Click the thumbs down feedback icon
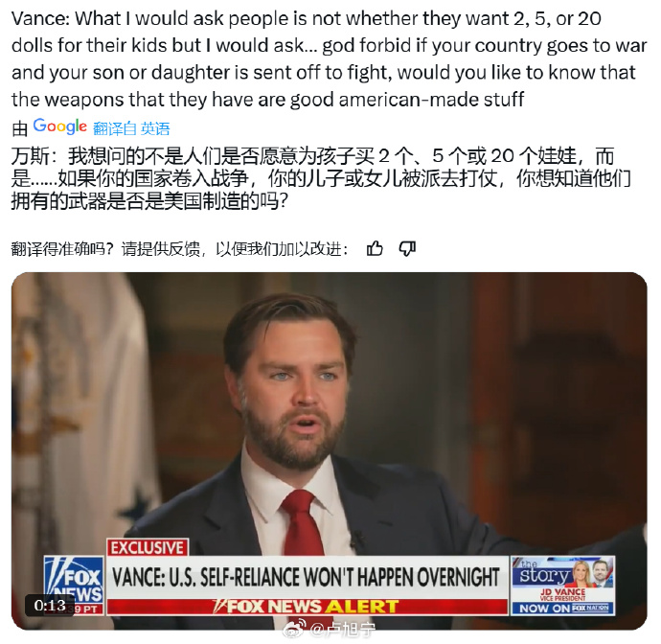The width and height of the screenshot is (661, 644). click(x=407, y=249)
